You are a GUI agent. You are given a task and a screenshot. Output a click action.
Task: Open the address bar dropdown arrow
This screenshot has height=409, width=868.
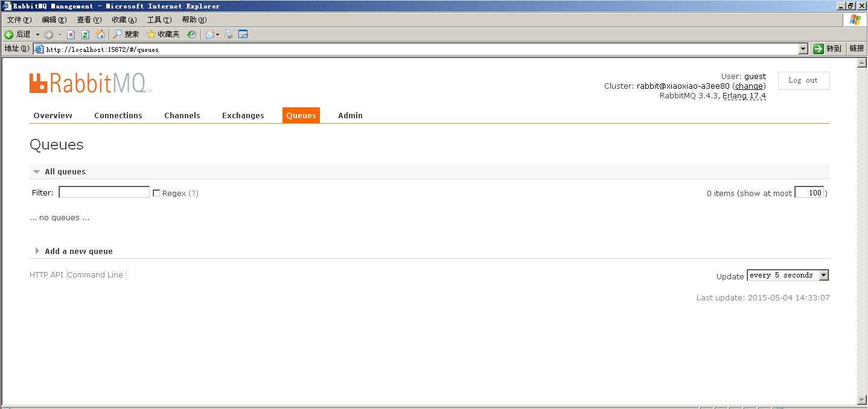[x=803, y=49]
